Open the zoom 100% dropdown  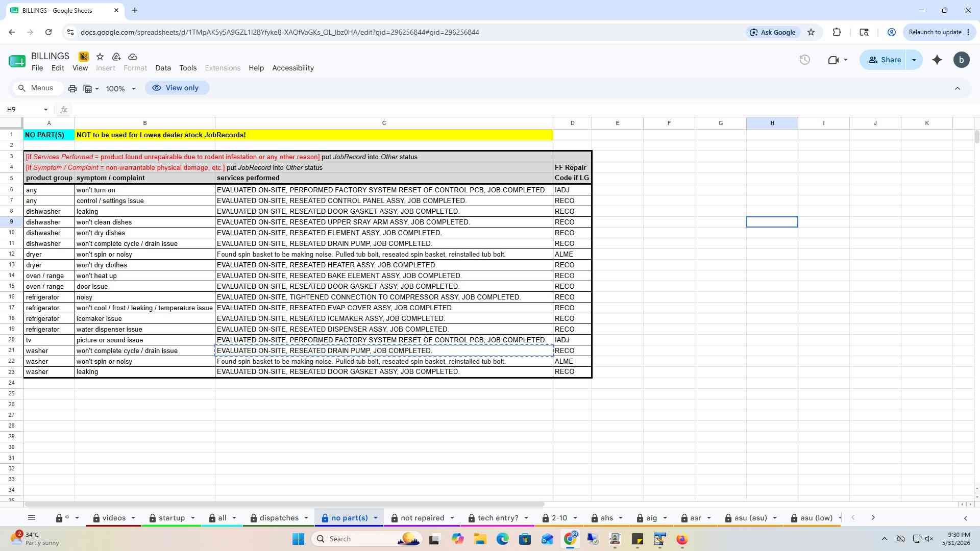[x=121, y=89]
